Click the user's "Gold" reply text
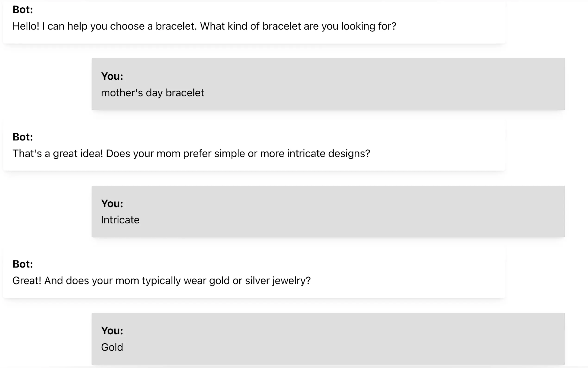588x368 pixels. click(112, 347)
